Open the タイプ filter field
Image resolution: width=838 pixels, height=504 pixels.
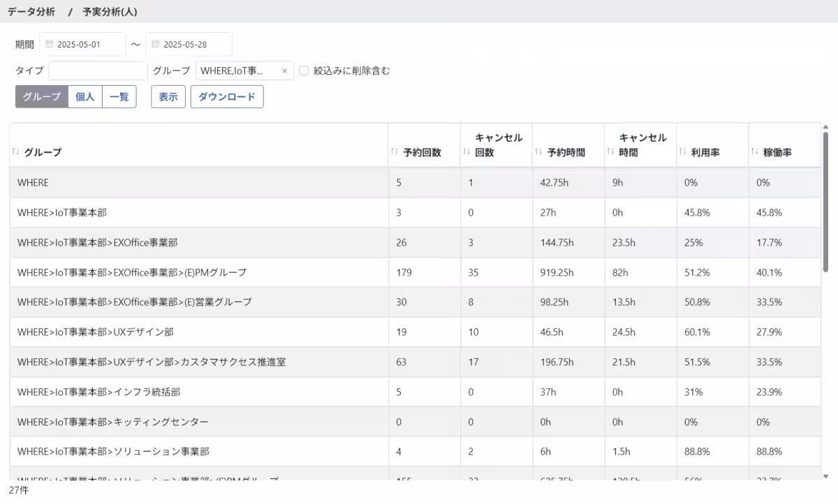(x=98, y=71)
